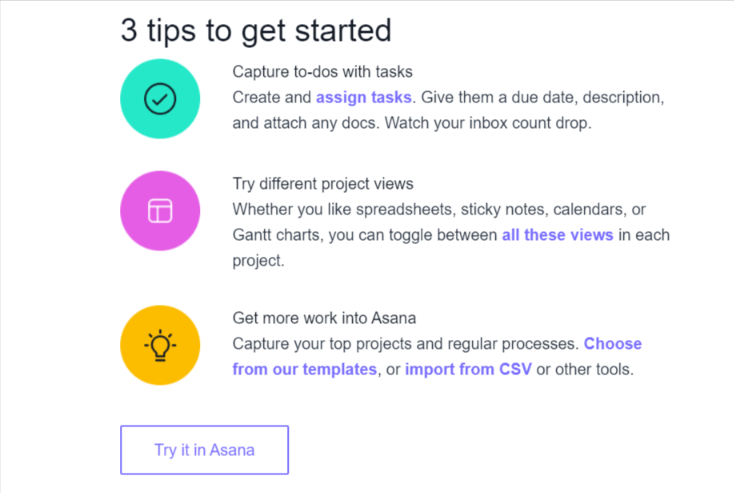
Task: Follow the "all these views" link
Action: click(558, 235)
